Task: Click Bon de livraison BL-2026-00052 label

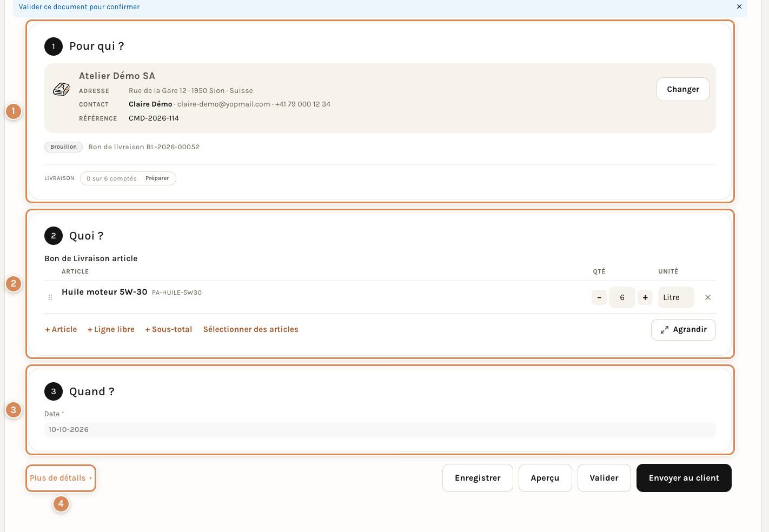Action: click(144, 147)
